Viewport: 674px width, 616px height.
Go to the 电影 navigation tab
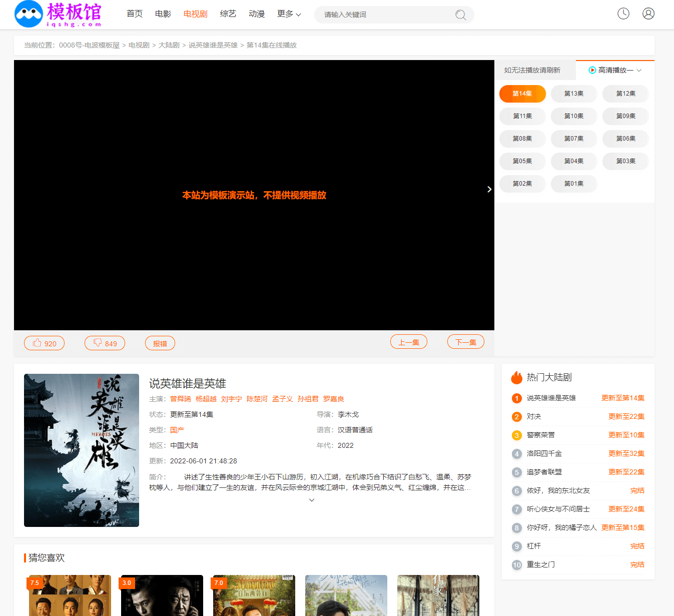pyautogui.click(x=163, y=14)
